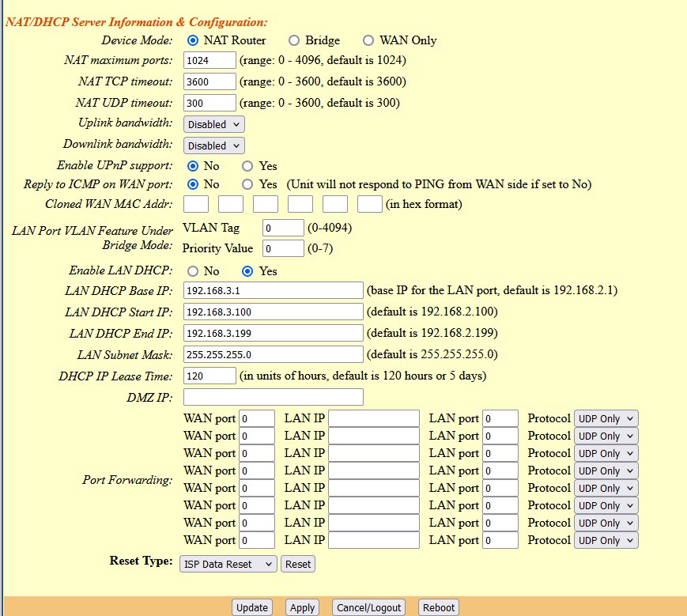Image resolution: width=687 pixels, height=616 pixels.
Task: Open Protocol dropdown in third port forwarding row
Action: tap(606, 453)
